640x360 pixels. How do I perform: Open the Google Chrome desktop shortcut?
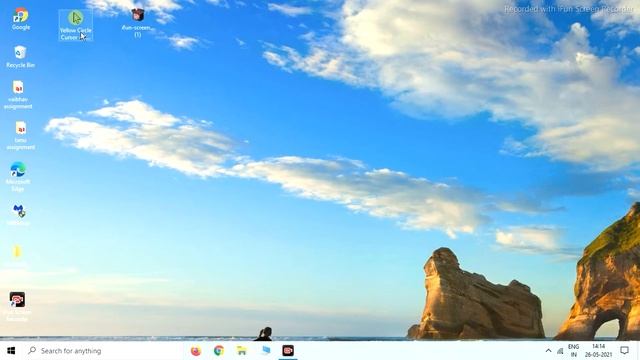20,19
